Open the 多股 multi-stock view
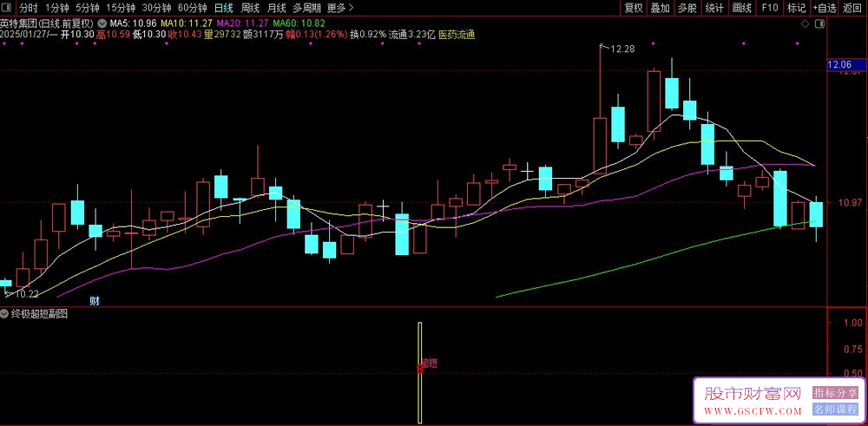 pyautogui.click(x=687, y=8)
